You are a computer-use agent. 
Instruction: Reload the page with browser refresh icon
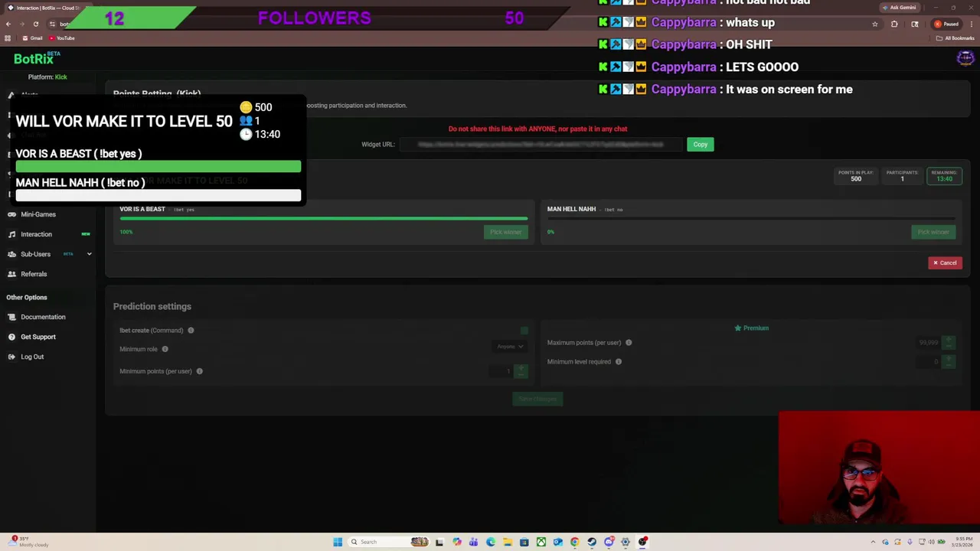[x=35, y=24]
